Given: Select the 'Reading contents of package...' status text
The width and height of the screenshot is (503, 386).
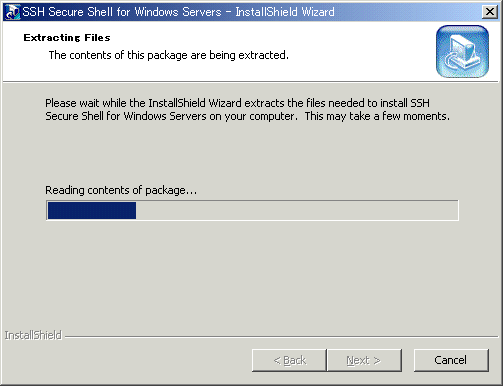Looking at the screenshot, I should point(121,190).
